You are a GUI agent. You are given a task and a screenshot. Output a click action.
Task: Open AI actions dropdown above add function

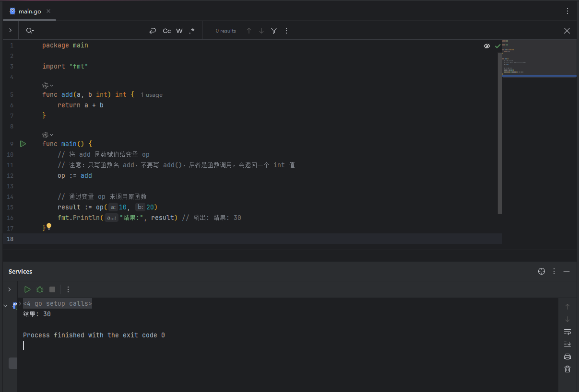click(x=48, y=85)
